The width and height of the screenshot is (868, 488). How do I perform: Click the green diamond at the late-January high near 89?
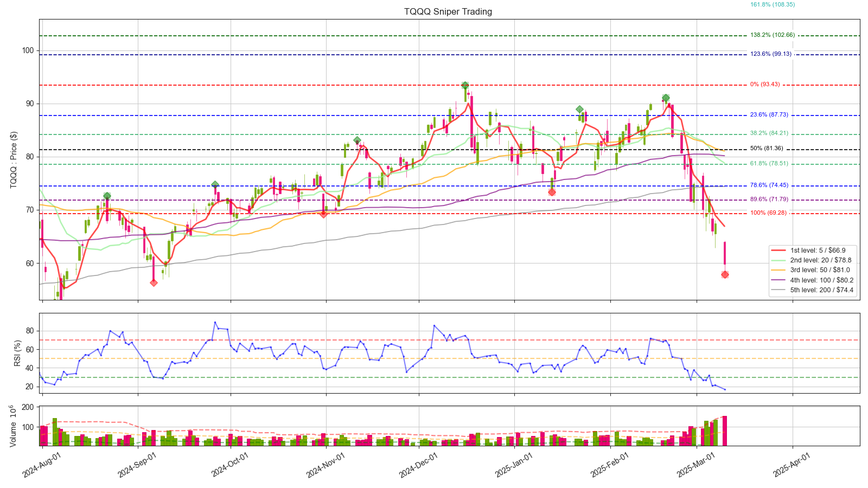click(x=579, y=110)
